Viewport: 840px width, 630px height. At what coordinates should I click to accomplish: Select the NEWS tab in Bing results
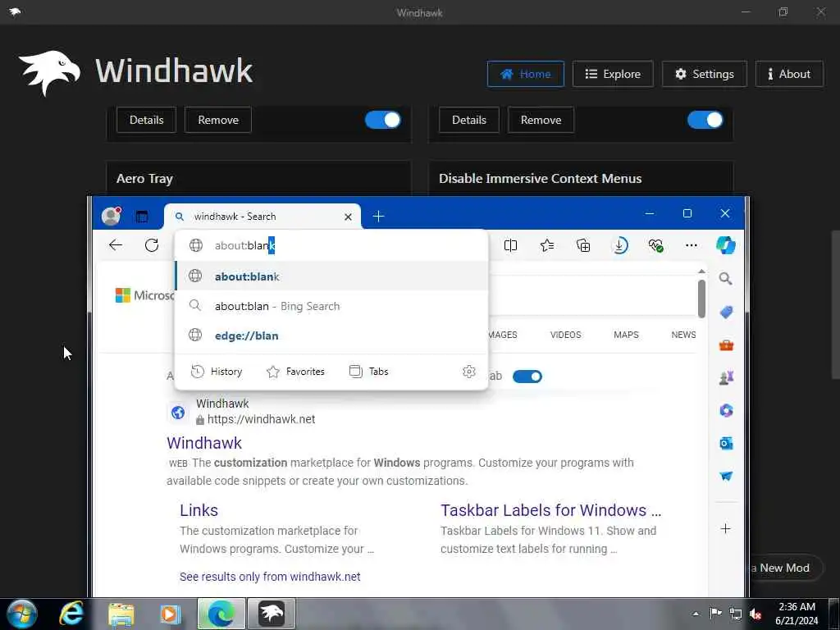pyautogui.click(x=683, y=335)
